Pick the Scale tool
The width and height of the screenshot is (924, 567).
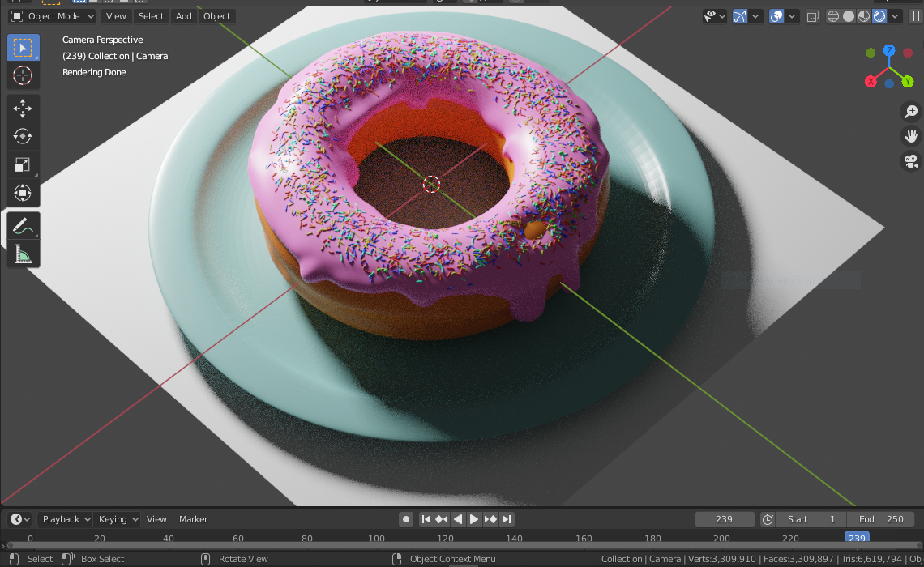pos(23,165)
